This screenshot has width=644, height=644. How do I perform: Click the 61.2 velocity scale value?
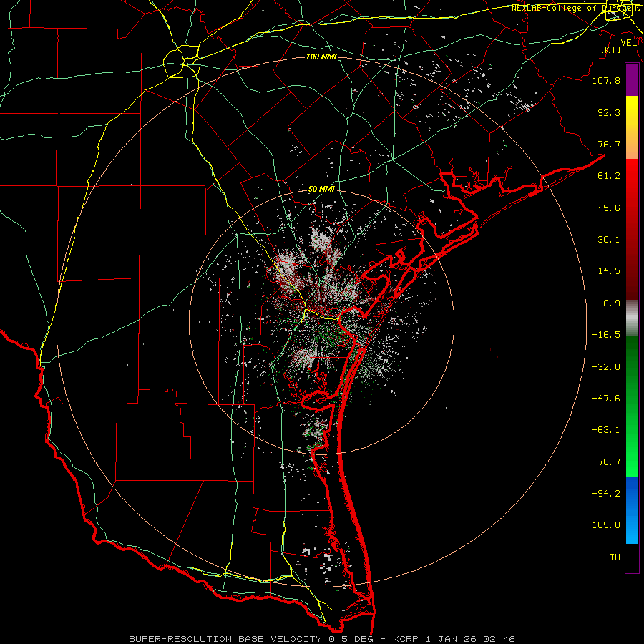(609, 176)
